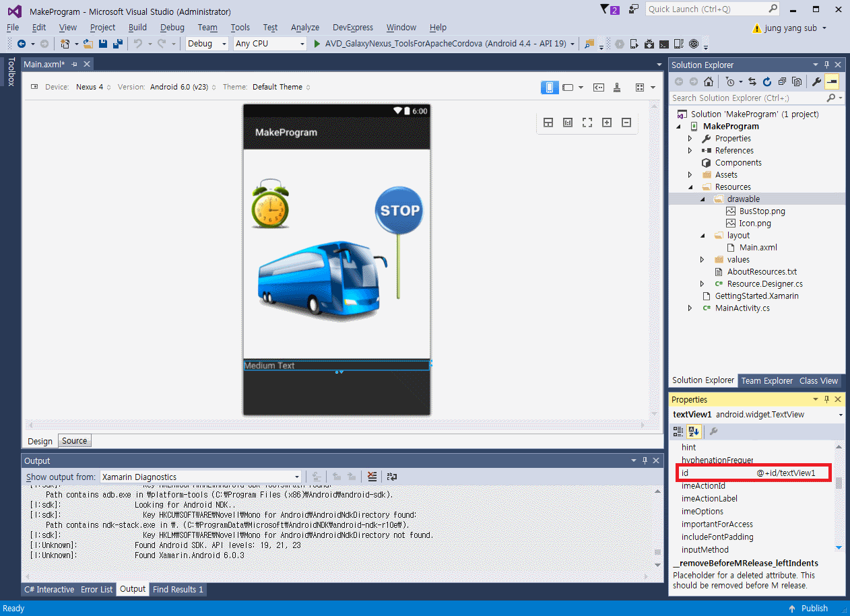Viewport: 850px width, 616px height.
Task: Open the Any CPU platform dropdown
Action: (x=270, y=44)
